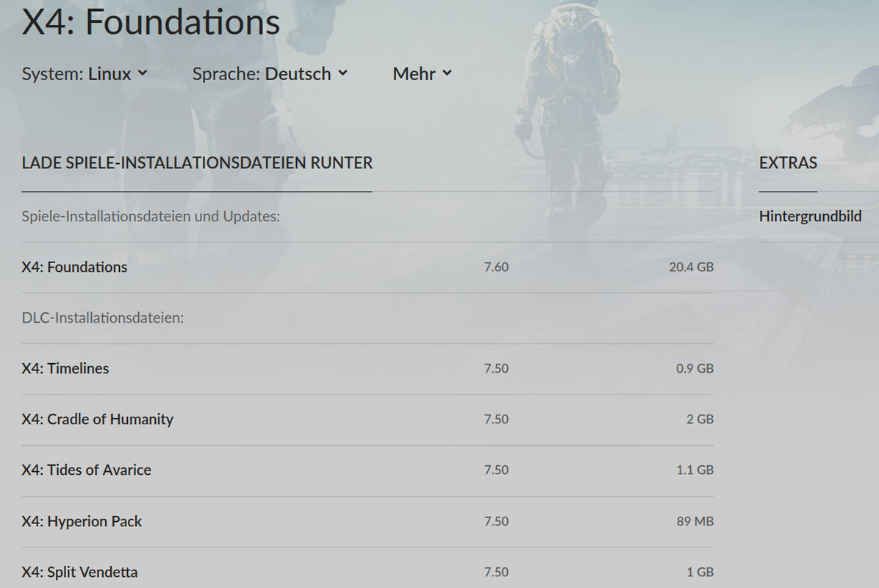Click the 7.50 version of Split Vendetta
This screenshot has height=588, width=879.
[x=496, y=572]
